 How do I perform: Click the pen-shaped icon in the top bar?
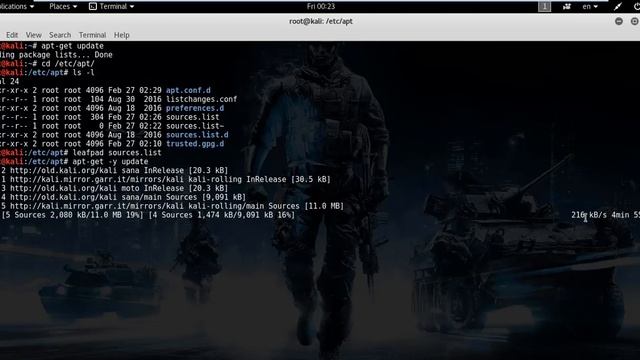[618, 7]
